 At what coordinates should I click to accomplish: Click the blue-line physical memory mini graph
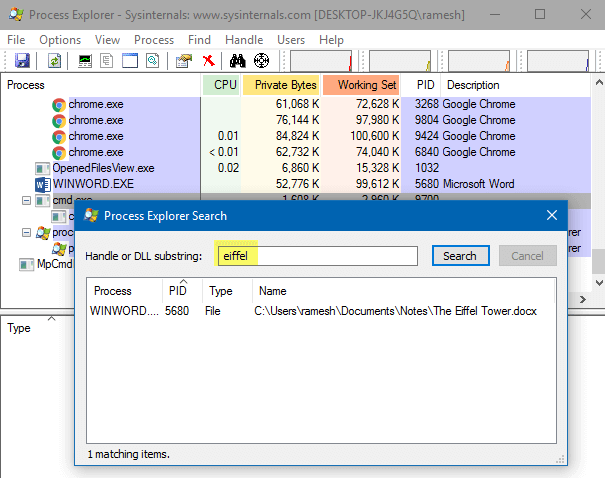coord(558,61)
